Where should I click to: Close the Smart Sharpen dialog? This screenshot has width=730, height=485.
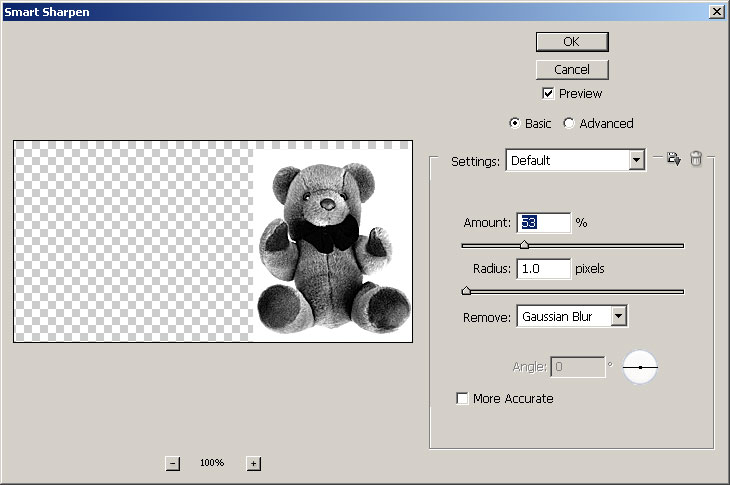716,12
